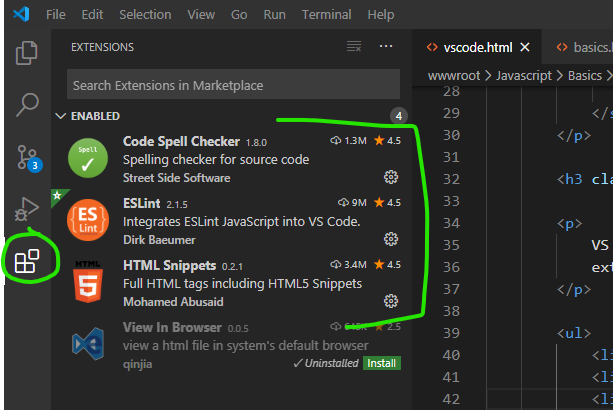Switch to the vscode.html editor tab

478,47
